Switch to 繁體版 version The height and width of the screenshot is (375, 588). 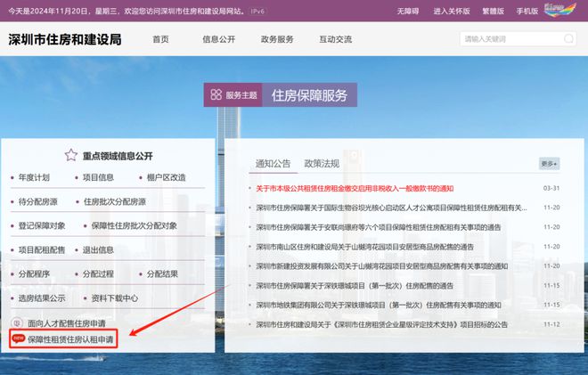pos(494,12)
